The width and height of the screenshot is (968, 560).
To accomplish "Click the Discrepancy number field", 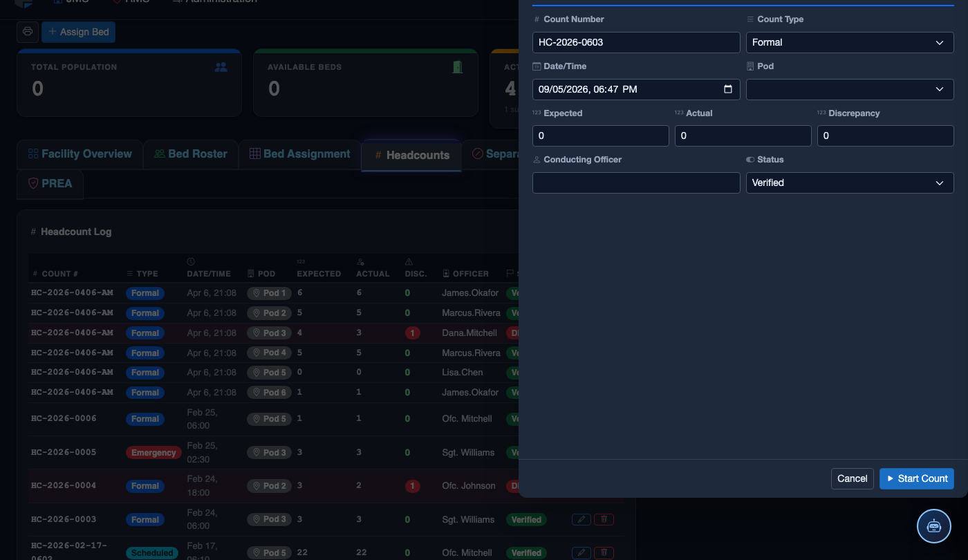I will 886,136.
